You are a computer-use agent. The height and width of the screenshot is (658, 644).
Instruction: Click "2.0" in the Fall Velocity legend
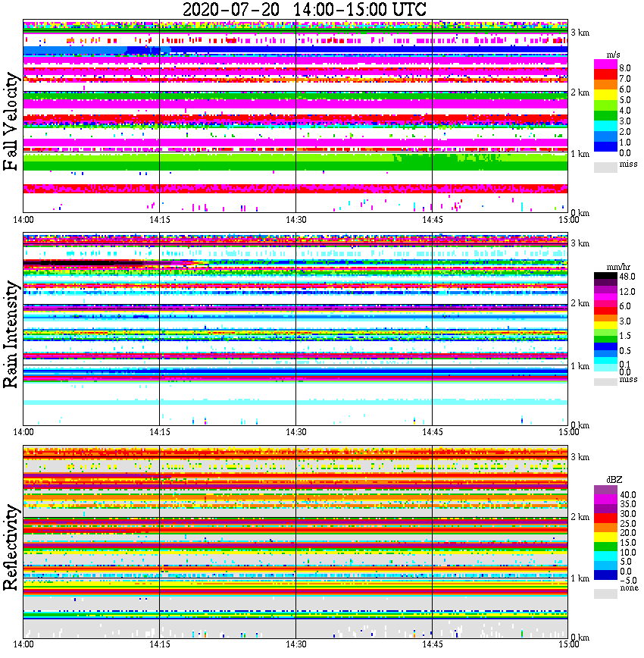point(625,132)
